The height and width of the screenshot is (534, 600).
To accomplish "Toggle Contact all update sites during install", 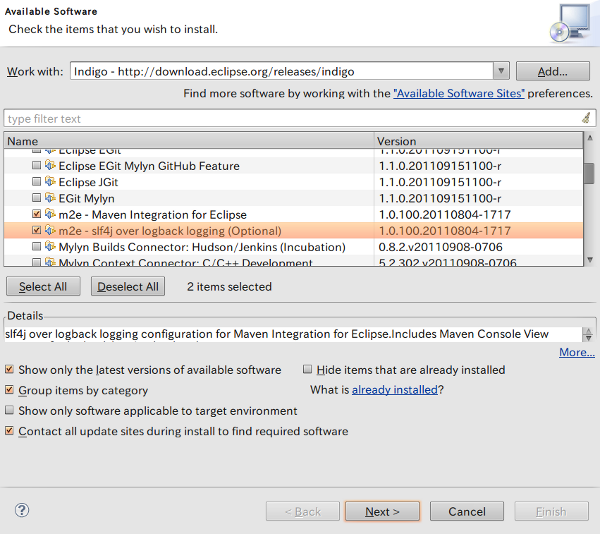I will [9, 431].
